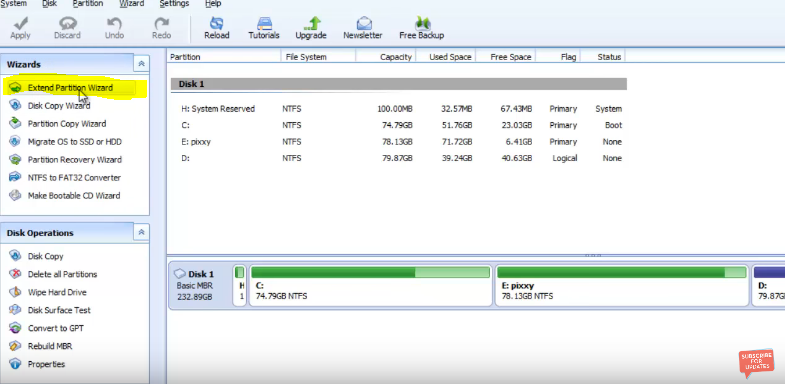Collapse the Wizards panel

pyautogui.click(x=141, y=64)
